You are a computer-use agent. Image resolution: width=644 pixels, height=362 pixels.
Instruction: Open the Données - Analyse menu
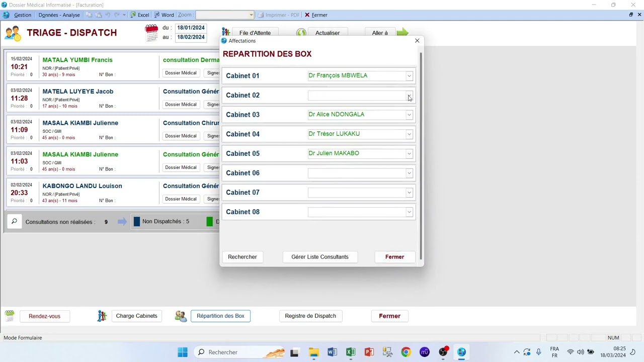[x=59, y=15]
